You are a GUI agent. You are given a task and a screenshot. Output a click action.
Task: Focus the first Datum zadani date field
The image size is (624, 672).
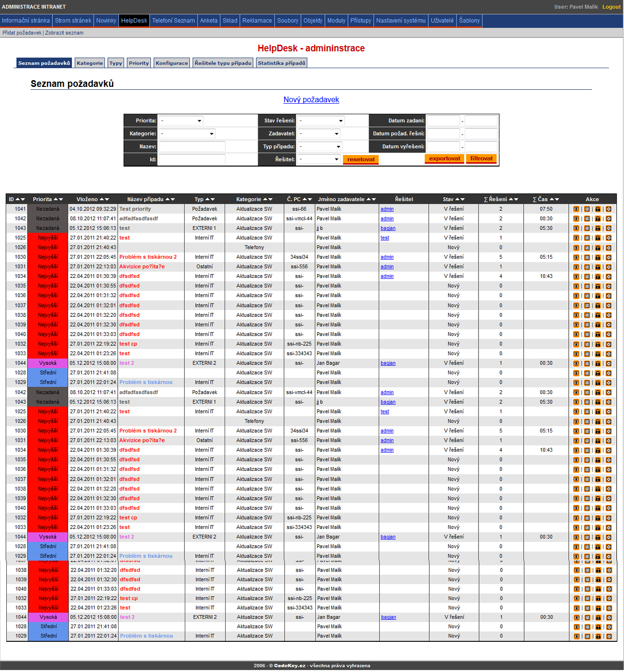pyautogui.click(x=444, y=120)
